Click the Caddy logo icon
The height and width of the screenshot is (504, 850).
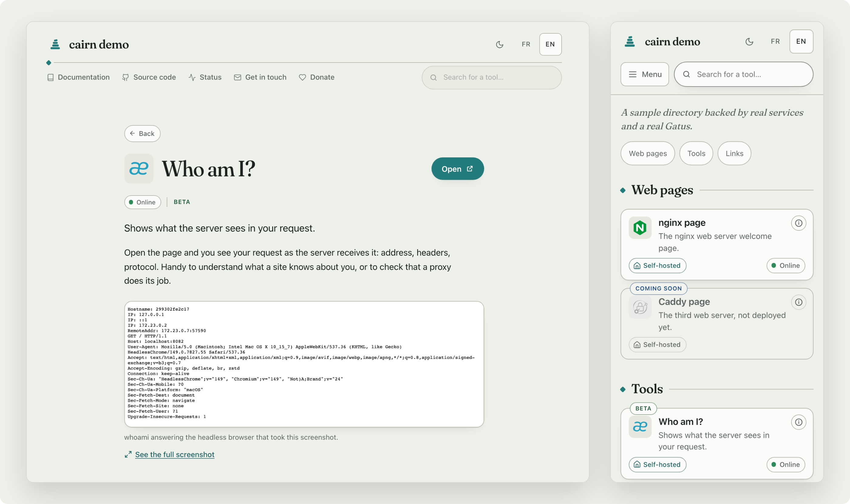click(x=640, y=307)
